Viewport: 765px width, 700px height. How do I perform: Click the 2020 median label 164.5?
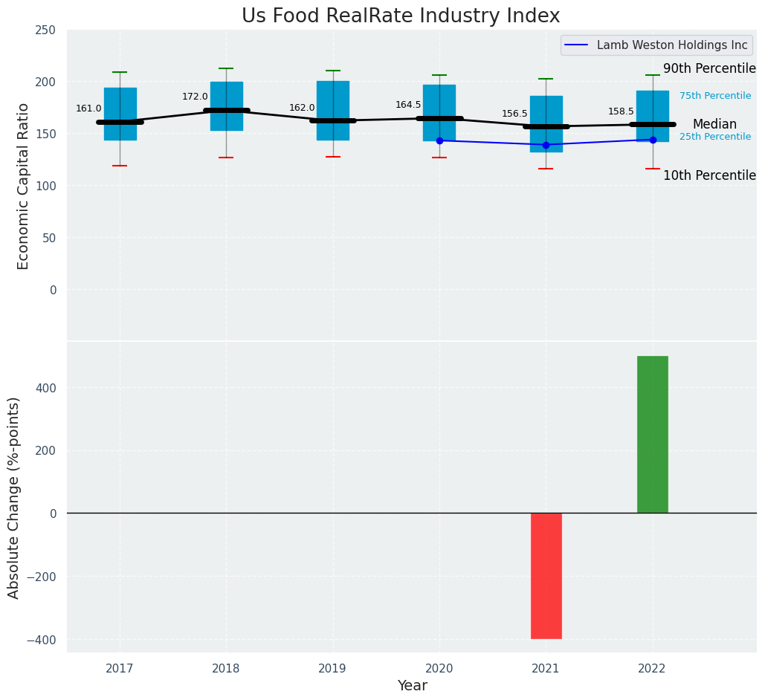coord(408,104)
